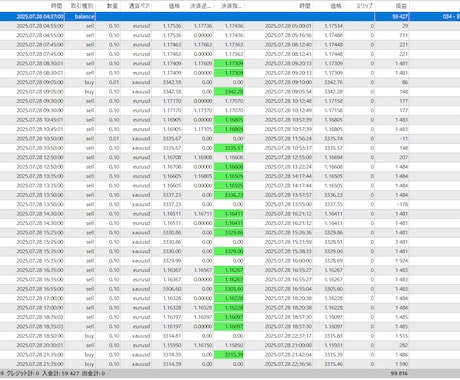This screenshot has width=460, height=380.
Task: Click the スワップ column header
Action: (364, 6)
